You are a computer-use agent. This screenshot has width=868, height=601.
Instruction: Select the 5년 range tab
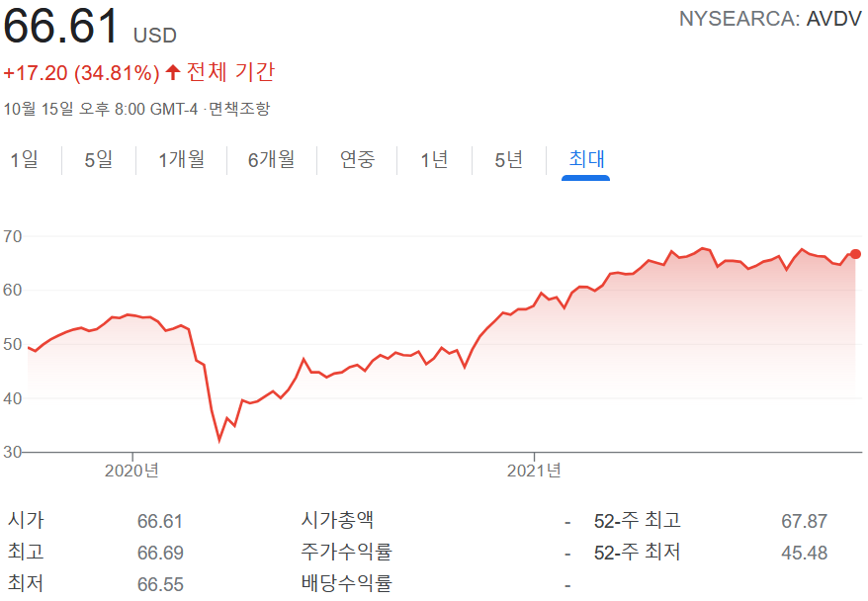tap(509, 160)
